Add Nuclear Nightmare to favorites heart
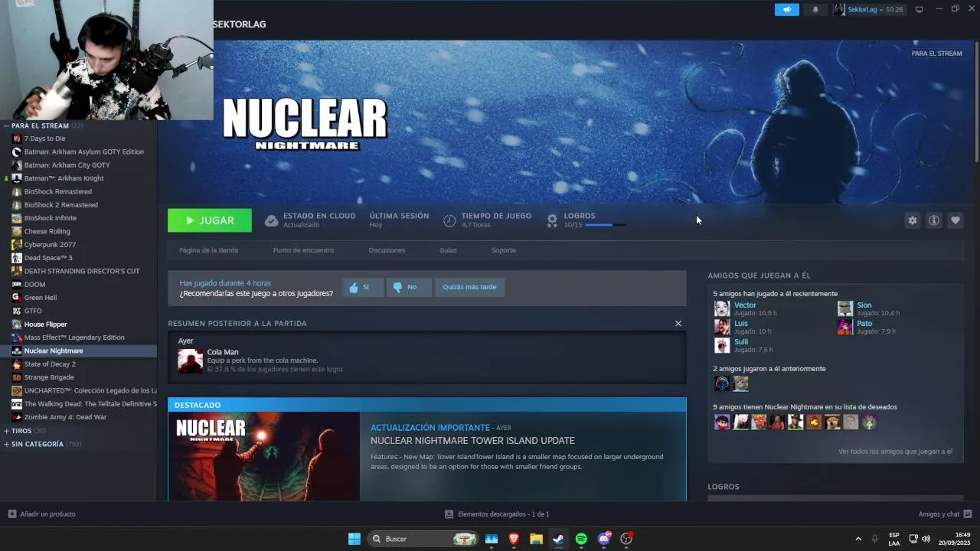The height and width of the screenshot is (551, 980). point(955,220)
